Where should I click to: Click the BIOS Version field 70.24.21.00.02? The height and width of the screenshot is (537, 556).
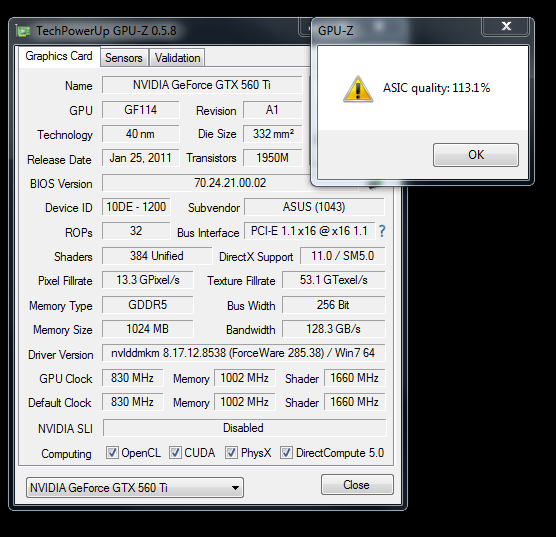pos(230,183)
